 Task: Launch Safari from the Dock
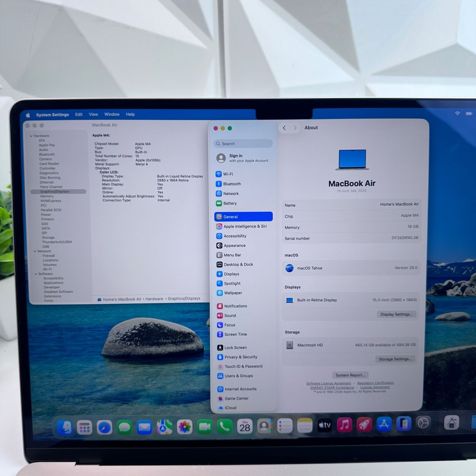105,427
